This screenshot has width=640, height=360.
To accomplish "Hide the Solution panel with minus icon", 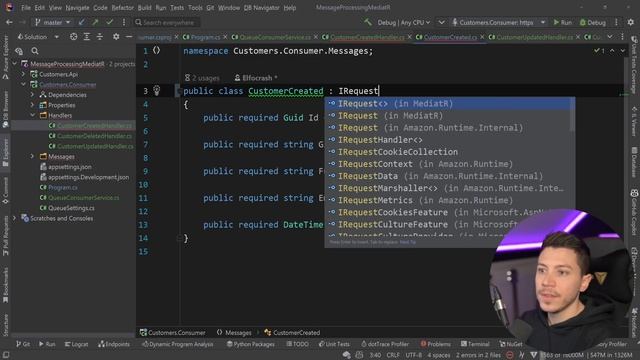I will [129, 37].
